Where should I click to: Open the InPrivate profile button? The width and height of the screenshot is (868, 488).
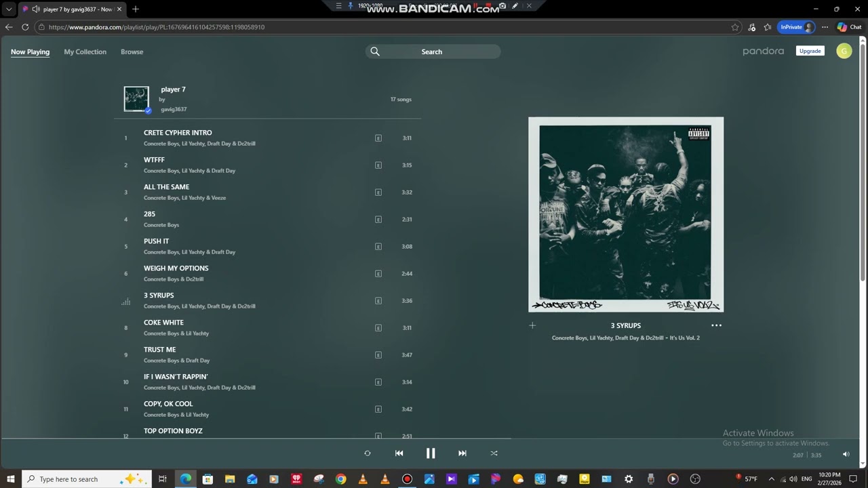click(x=796, y=27)
